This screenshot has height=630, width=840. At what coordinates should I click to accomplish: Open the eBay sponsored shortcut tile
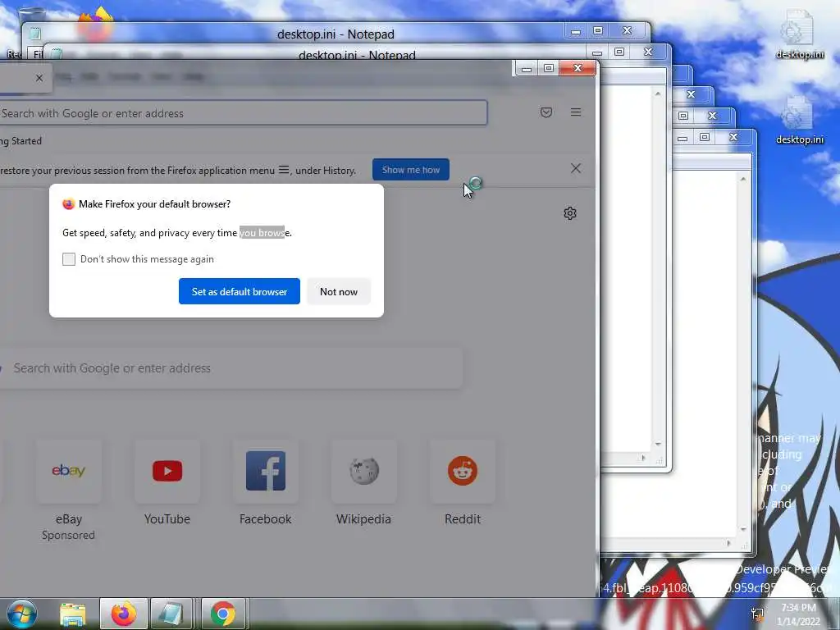[69, 472]
